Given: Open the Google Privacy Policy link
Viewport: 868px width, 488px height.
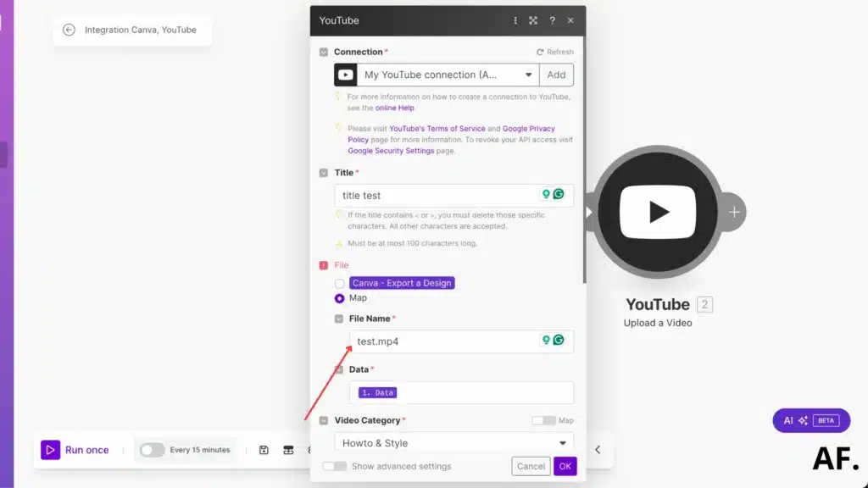Looking at the screenshot, I should [451, 134].
